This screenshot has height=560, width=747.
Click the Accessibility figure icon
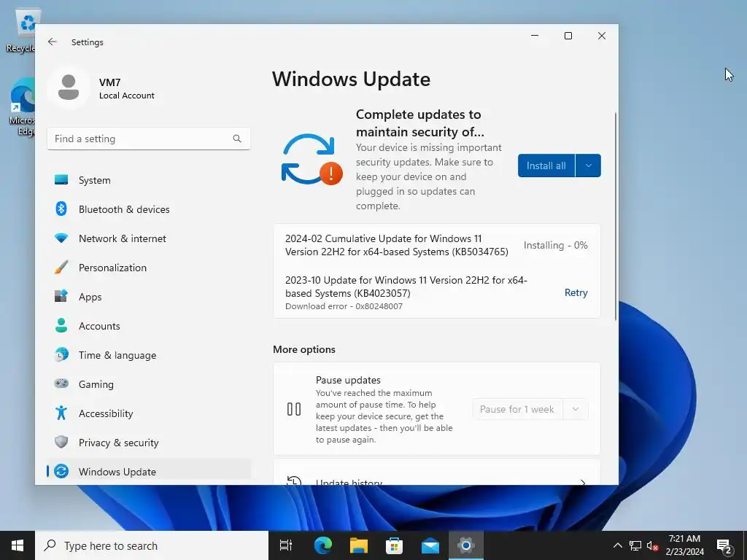61,413
